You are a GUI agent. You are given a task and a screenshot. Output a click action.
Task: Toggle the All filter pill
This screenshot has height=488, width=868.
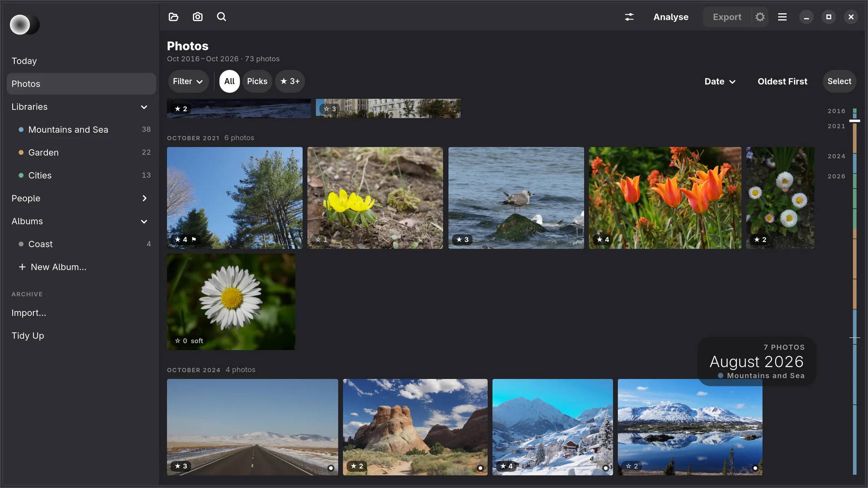(x=229, y=81)
